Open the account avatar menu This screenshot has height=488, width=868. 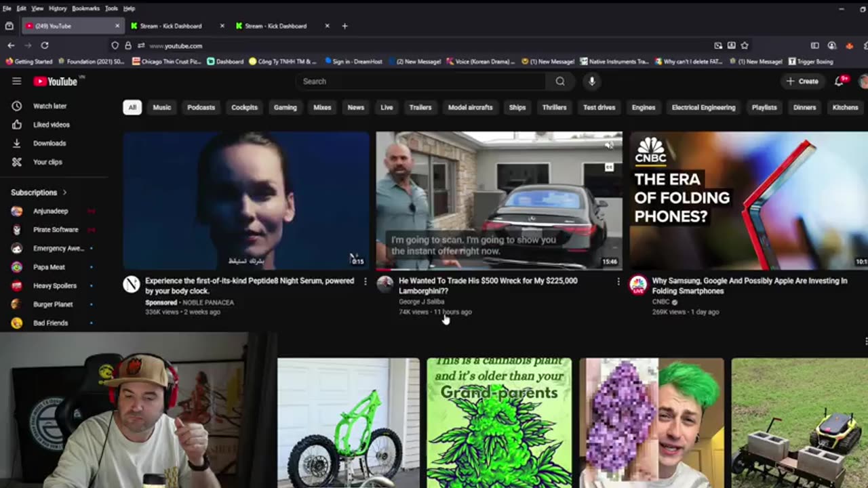[863, 81]
